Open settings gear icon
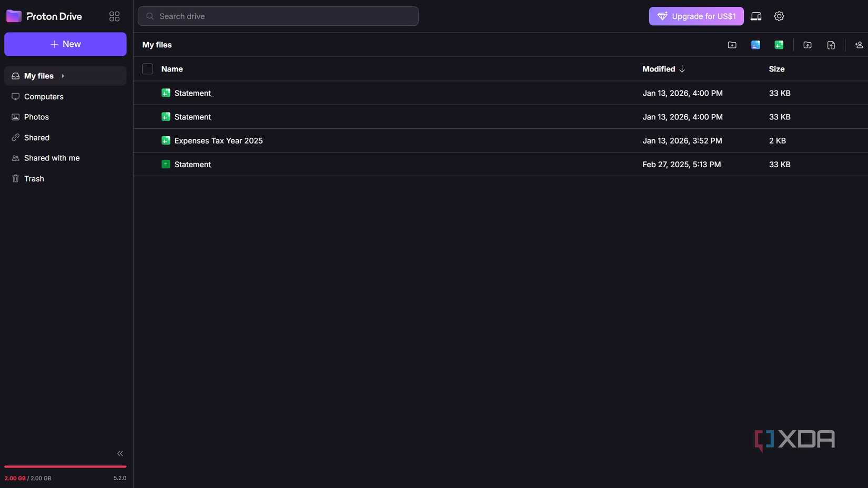 [x=779, y=16]
